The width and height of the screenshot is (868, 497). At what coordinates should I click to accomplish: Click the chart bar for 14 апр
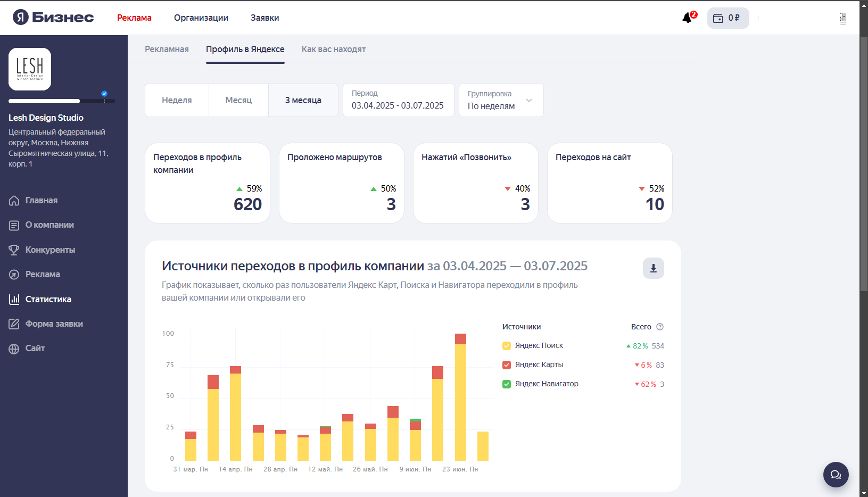click(x=235, y=413)
